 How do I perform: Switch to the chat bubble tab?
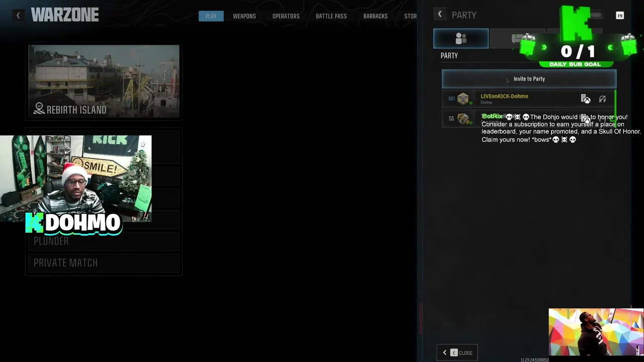517,39
